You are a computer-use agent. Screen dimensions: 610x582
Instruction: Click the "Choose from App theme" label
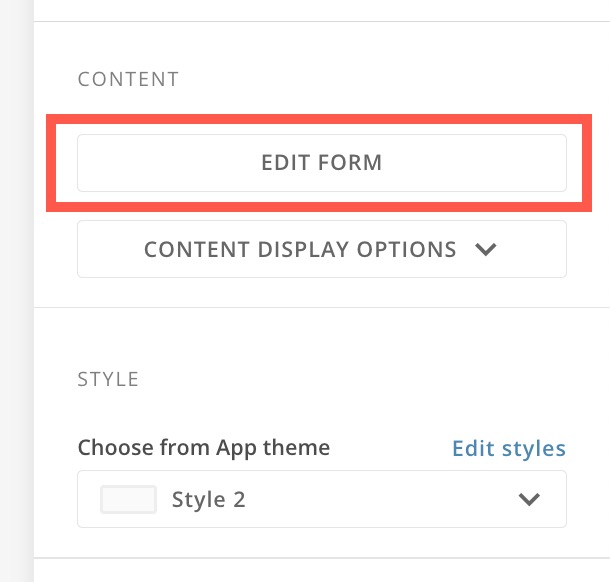click(203, 448)
